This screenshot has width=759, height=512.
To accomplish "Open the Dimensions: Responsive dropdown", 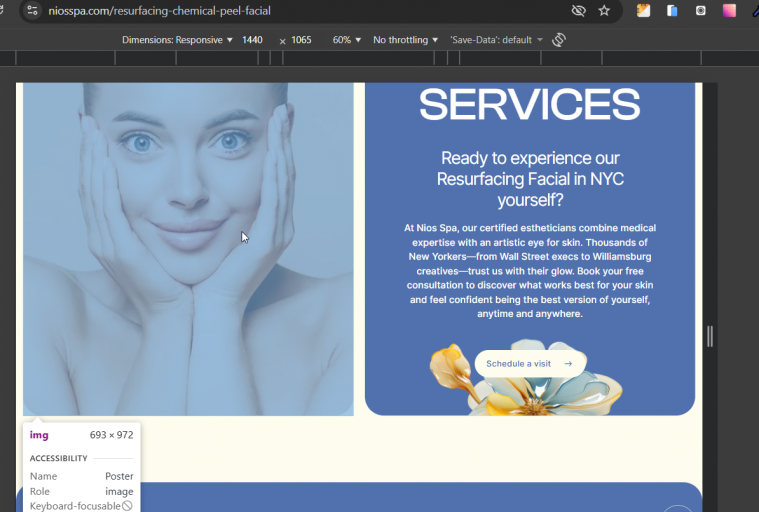I will click(x=177, y=40).
